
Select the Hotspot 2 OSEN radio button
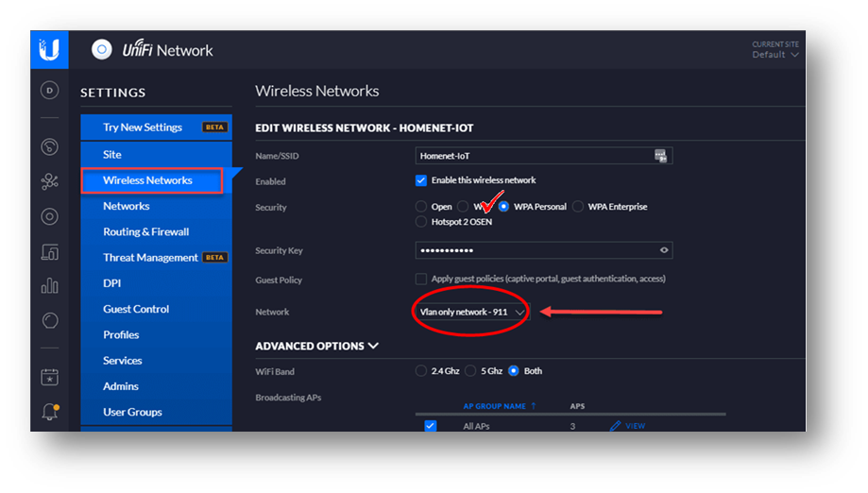pos(420,222)
